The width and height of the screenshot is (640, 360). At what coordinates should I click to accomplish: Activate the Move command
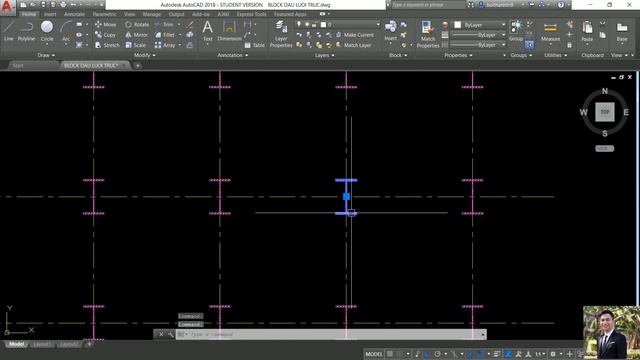[105, 24]
